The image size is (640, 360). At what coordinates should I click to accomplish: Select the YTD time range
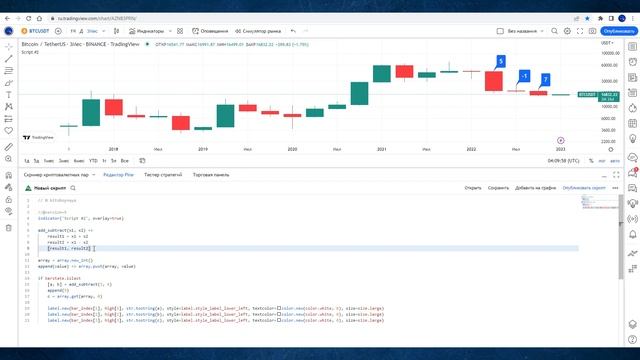click(93, 161)
